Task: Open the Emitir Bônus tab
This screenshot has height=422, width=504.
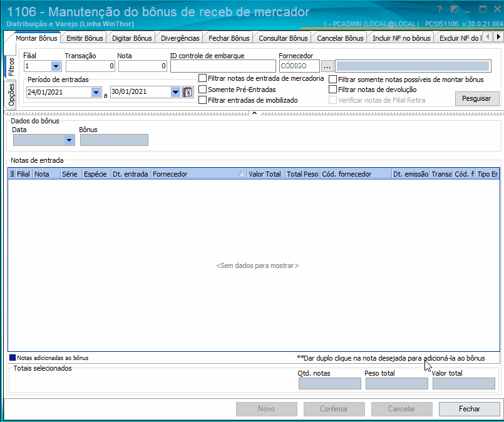Action: pos(85,38)
